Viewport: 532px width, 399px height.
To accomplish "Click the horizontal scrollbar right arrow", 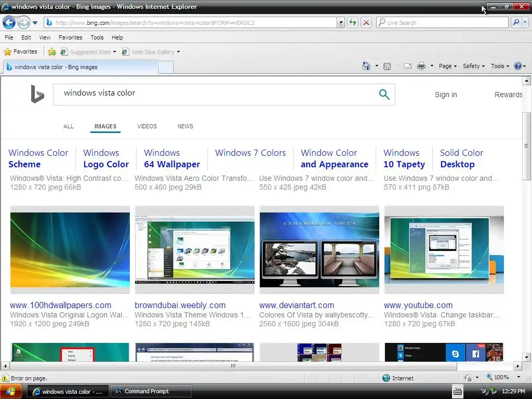I will 518,366.
